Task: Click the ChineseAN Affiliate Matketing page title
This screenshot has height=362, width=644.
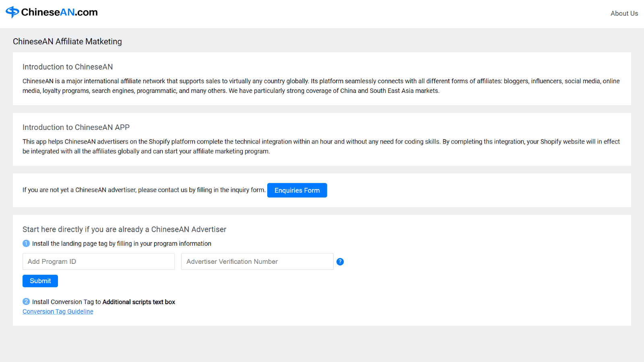Action: 67,41
